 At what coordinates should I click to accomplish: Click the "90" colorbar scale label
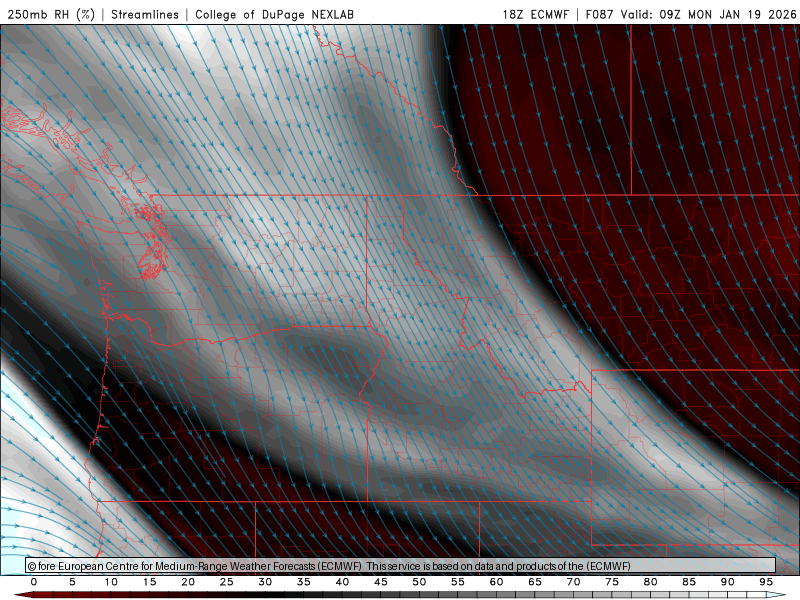click(x=727, y=582)
